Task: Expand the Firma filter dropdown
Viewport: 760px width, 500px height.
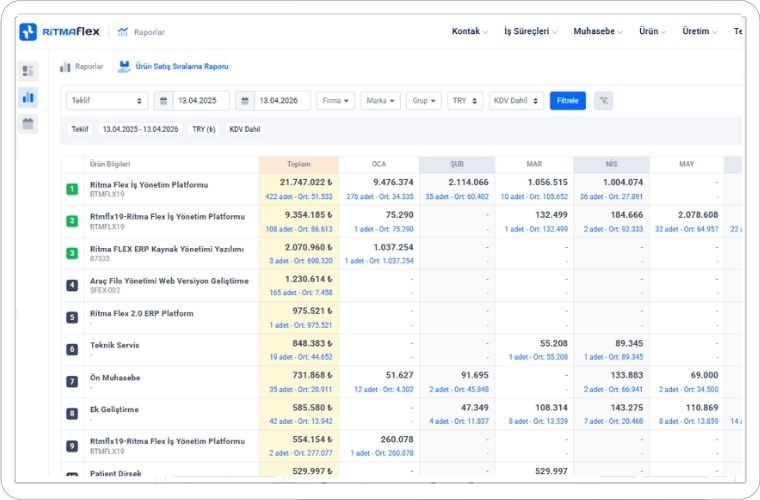Action: [x=335, y=101]
